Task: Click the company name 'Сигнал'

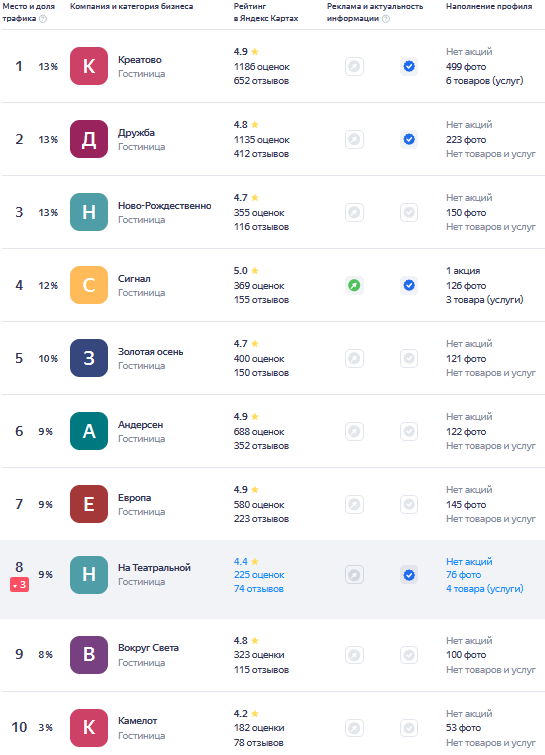Action: (134, 279)
